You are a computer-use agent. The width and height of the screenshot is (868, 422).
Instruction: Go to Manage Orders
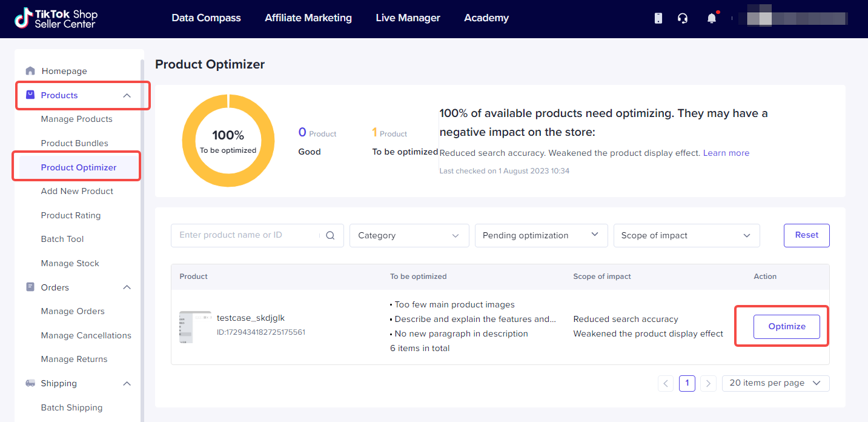coord(73,311)
